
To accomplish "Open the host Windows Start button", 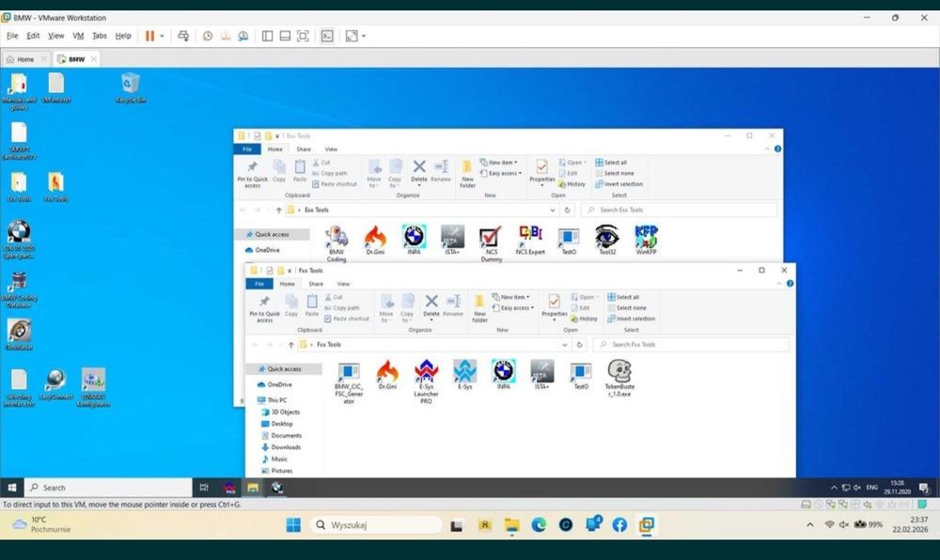I will tap(293, 525).
